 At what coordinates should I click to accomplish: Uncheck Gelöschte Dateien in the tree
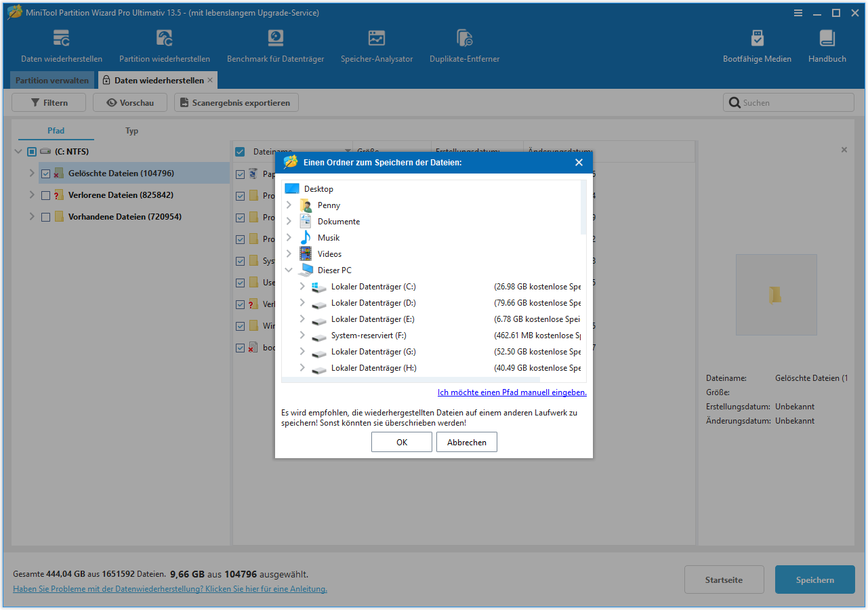[45, 174]
